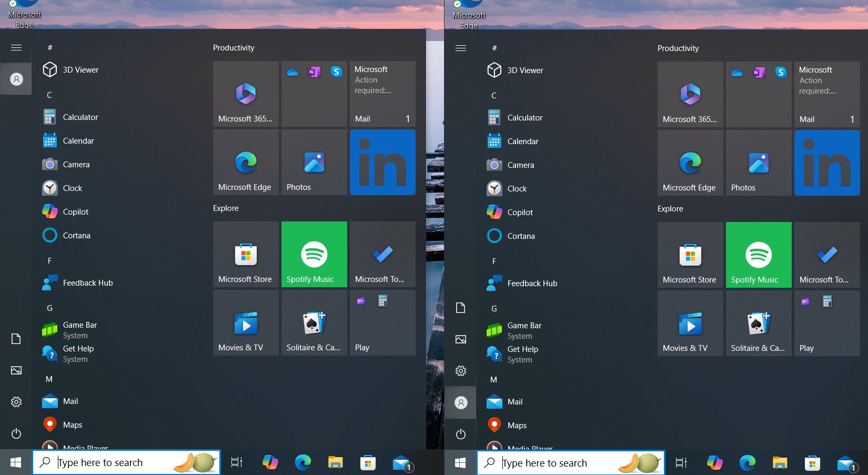Launch LinkedIn tile in right Start menu
Screen dimensions: 868x475
coord(827,163)
